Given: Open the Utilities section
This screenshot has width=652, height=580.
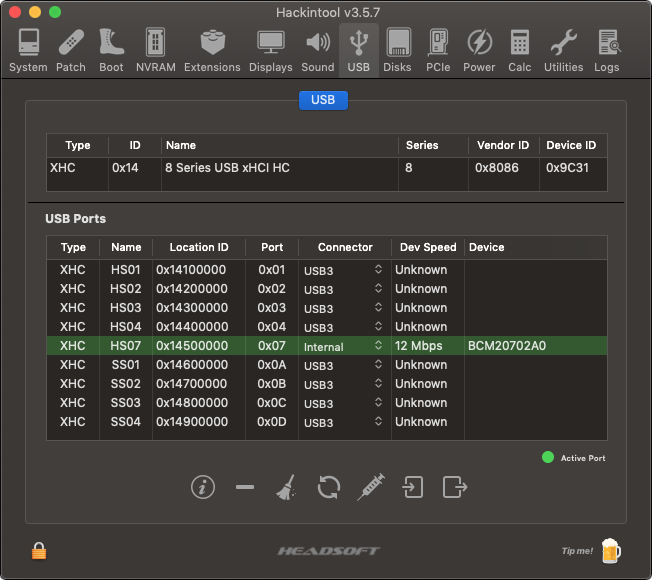Looking at the screenshot, I should coord(563,50).
